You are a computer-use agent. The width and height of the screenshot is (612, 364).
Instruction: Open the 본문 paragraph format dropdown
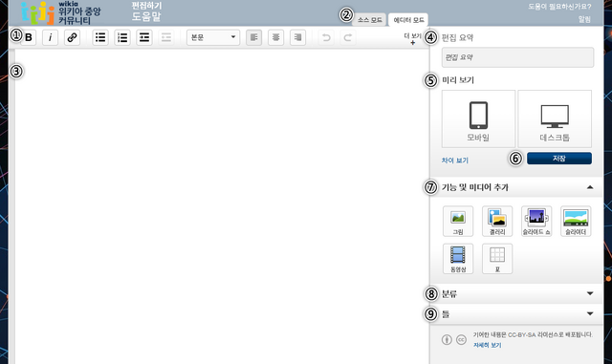[213, 37]
